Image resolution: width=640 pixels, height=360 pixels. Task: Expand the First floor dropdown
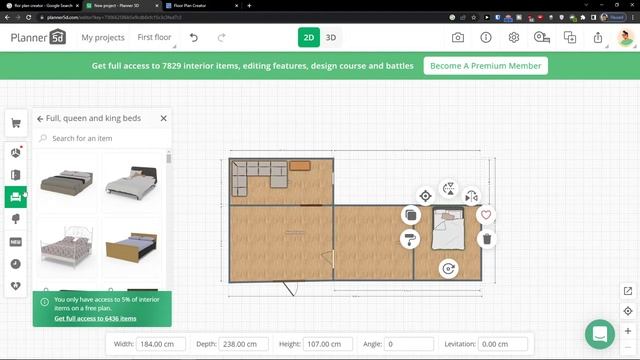[x=154, y=37]
